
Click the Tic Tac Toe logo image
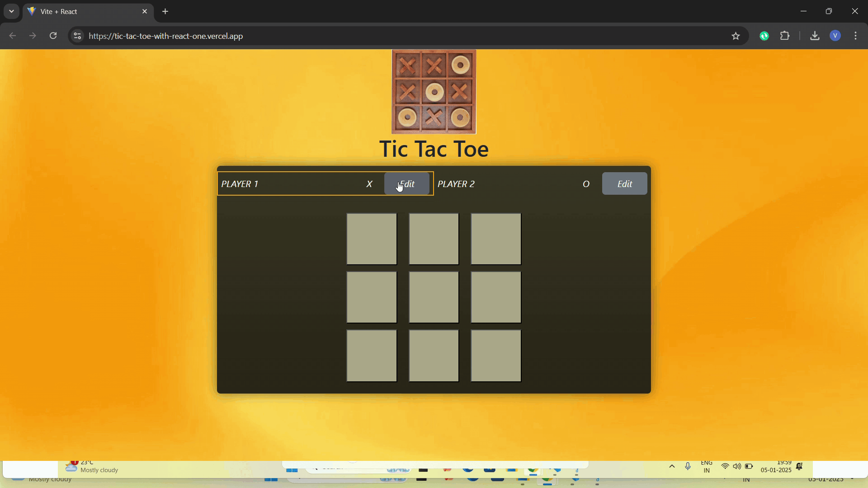tap(434, 92)
